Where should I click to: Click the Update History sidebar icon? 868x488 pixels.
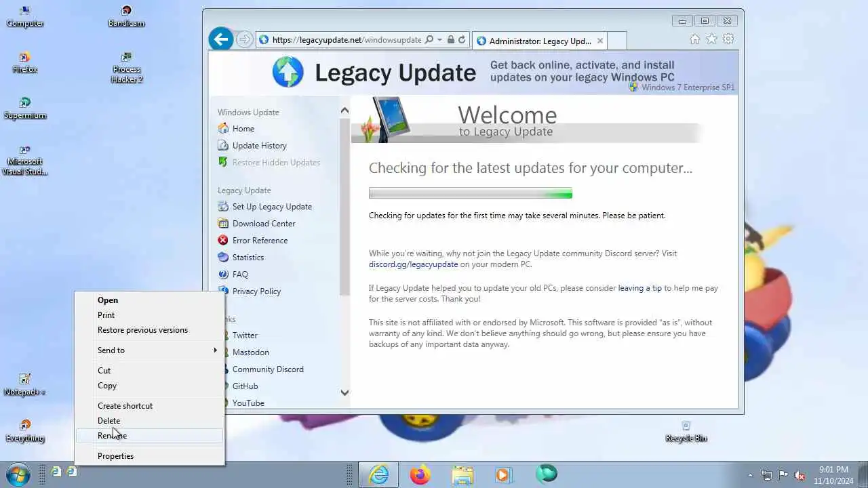coord(223,145)
